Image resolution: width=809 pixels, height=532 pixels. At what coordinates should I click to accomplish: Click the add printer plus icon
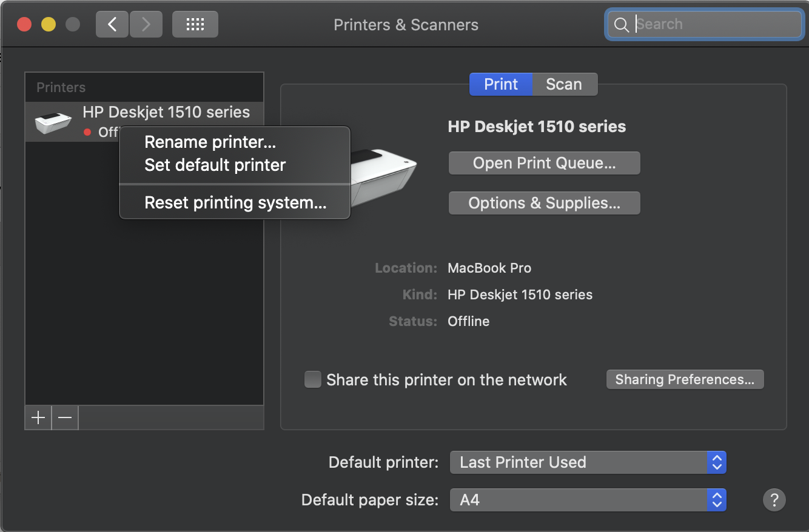[38, 417]
